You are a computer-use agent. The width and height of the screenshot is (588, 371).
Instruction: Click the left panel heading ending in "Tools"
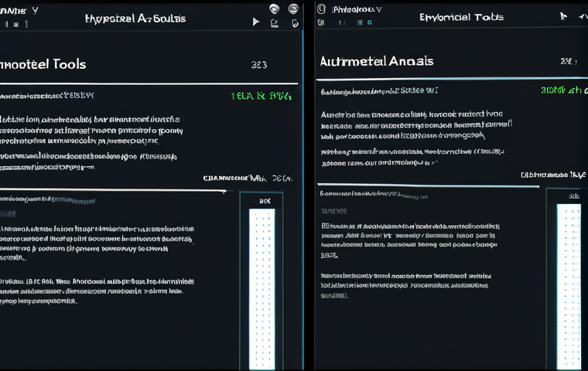click(43, 64)
